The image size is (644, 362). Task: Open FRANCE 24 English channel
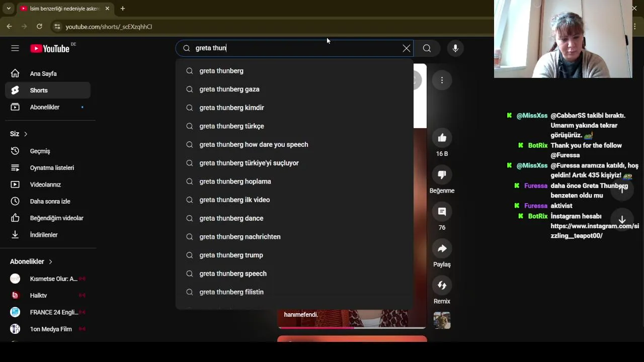click(48, 312)
